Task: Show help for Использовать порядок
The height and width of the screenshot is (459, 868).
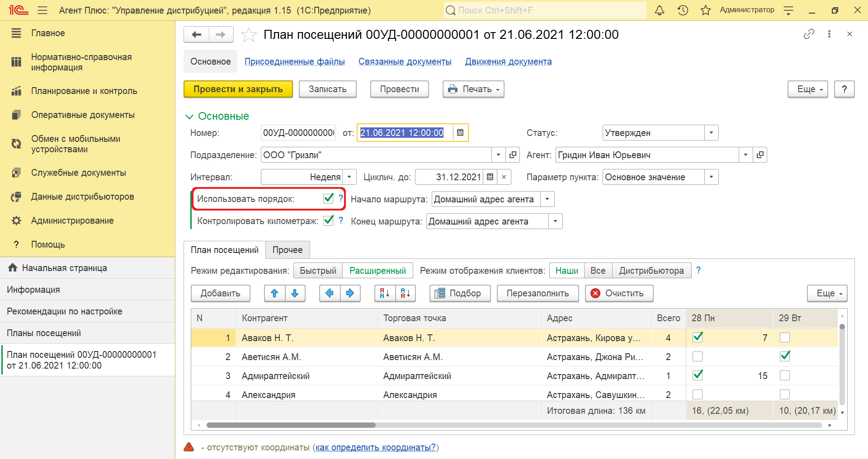Action: coord(341,198)
